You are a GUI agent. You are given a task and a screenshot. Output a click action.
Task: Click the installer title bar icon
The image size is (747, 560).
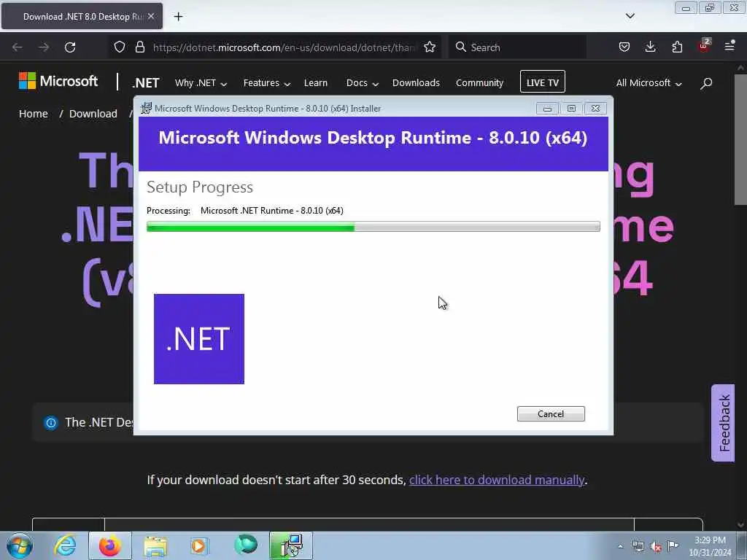(146, 108)
